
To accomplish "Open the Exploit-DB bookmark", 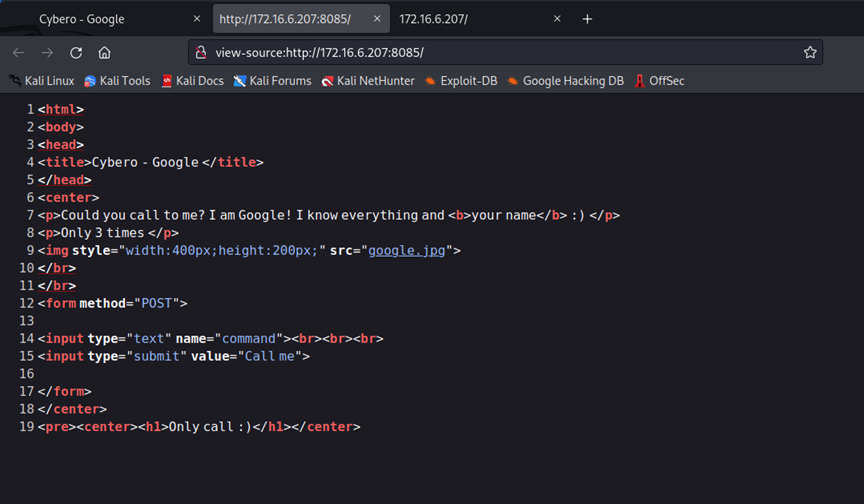I will click(461, 81).
